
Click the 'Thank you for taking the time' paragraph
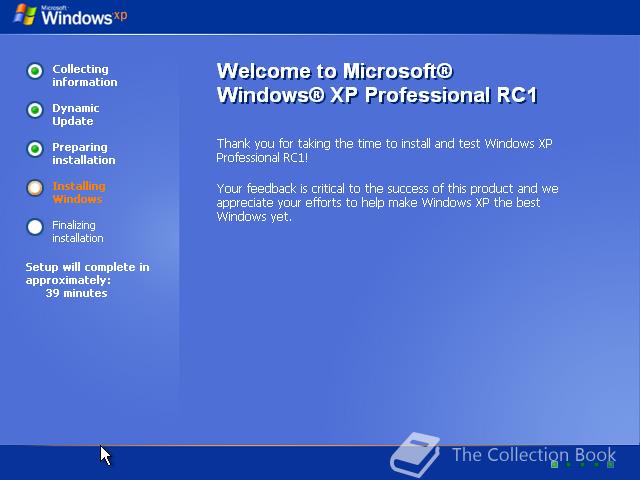tap(384, 151)
